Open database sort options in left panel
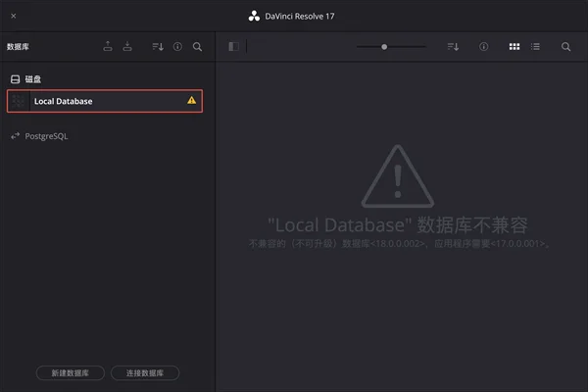The image size is (588, 392). pyautogui.click(x=158, y=46)
